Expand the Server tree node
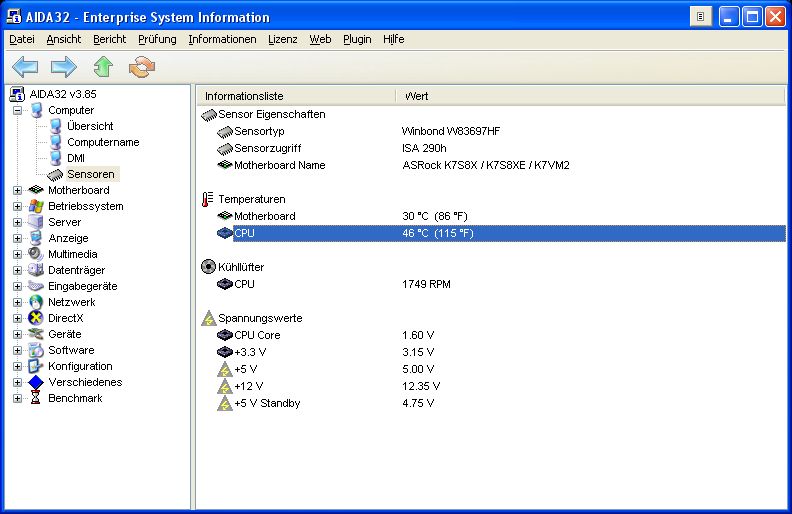This screenshot has height=514, width=792. point(18,222)
